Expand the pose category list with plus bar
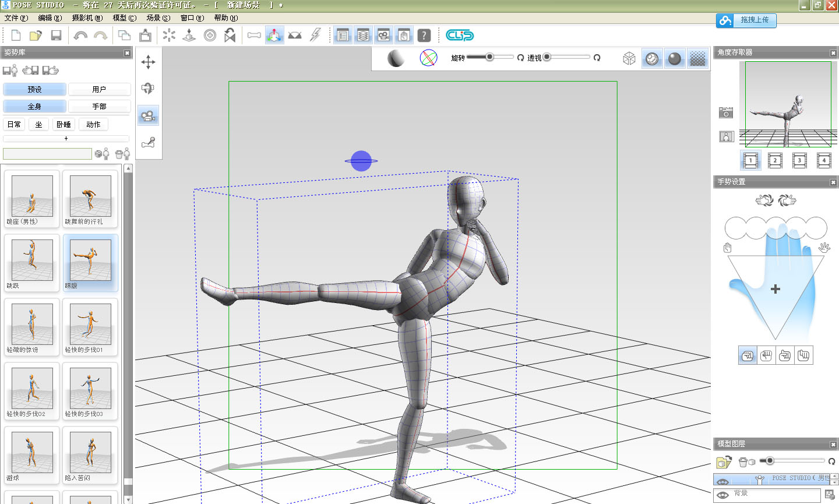The height and width of the screenshot is (504, 839). [66, 139]
